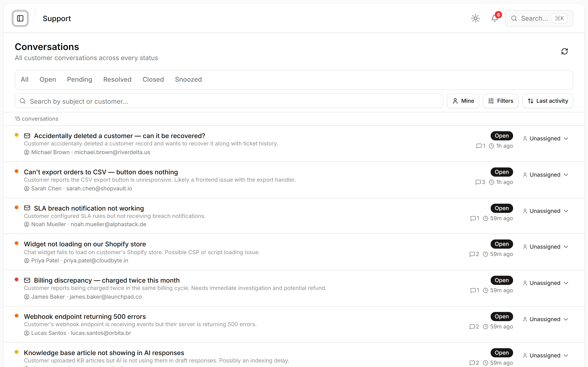Screen dimensions: 588x367
Task: Click the Last activity sort icon
Action: click(531, 101)
